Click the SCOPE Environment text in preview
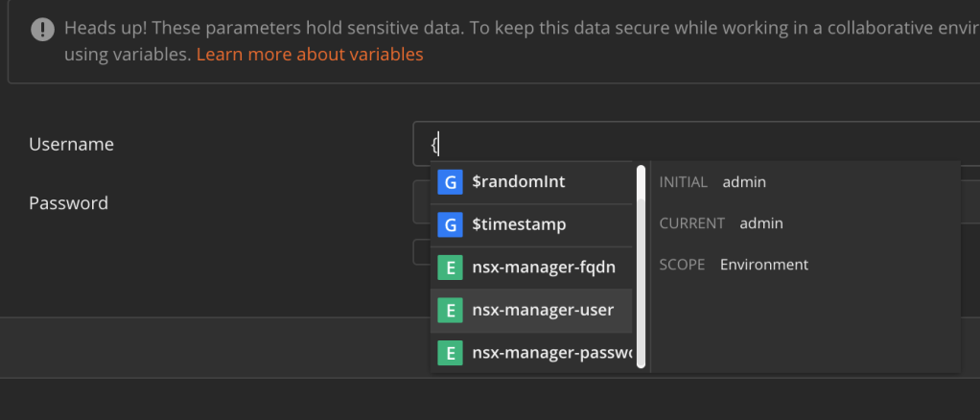 coord(763,265)
